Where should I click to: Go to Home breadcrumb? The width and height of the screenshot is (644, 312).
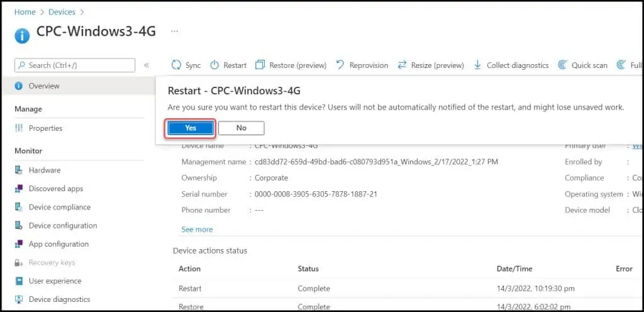pyautogui.click(x=25, y=12)
